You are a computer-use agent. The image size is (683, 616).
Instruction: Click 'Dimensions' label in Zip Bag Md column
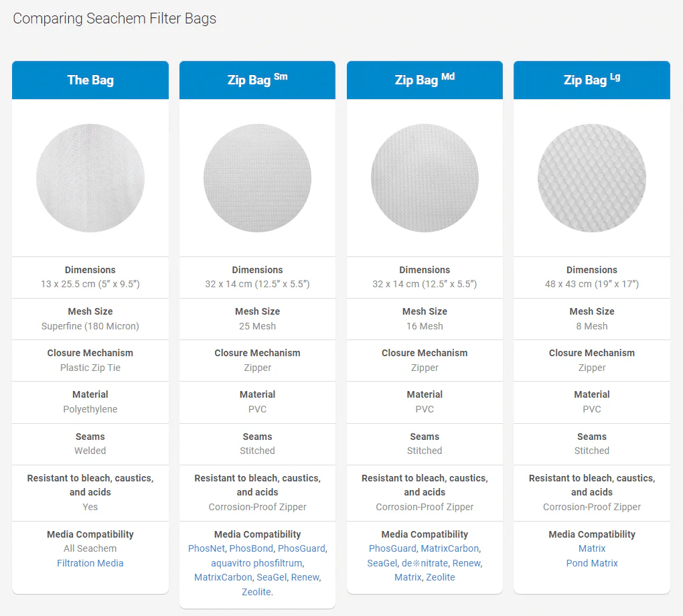tap(425, 270)
